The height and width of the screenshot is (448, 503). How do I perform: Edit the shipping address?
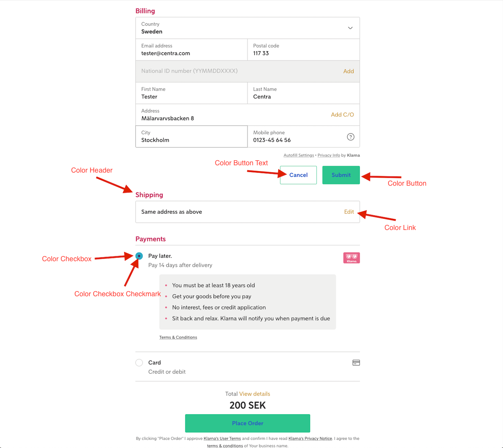click(348, 211)
